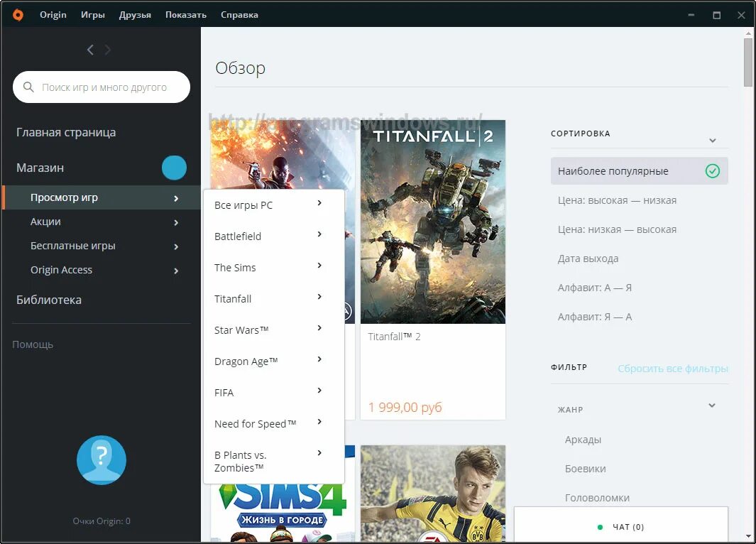
Task: Sort by Цена: низкая — высокая
Action: click(x=617, y=229)
